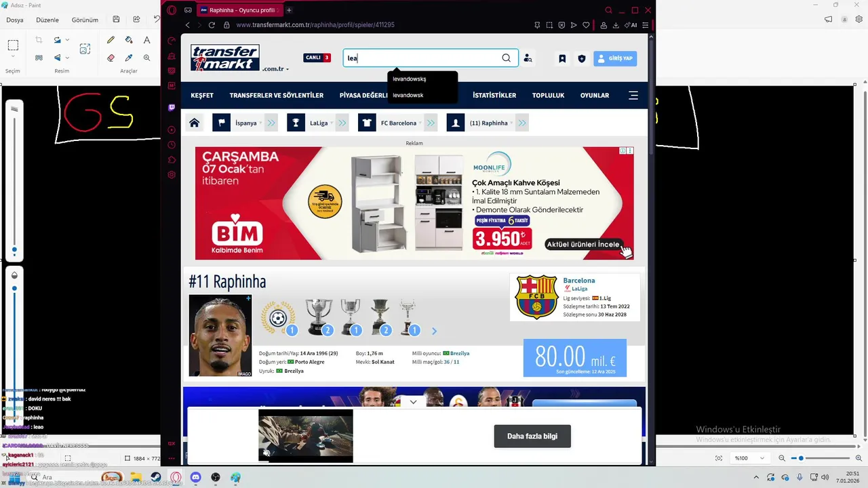Open the İspanya breadcrumb dropdown
Screen dimensions: 868x488
coord(260,123)
